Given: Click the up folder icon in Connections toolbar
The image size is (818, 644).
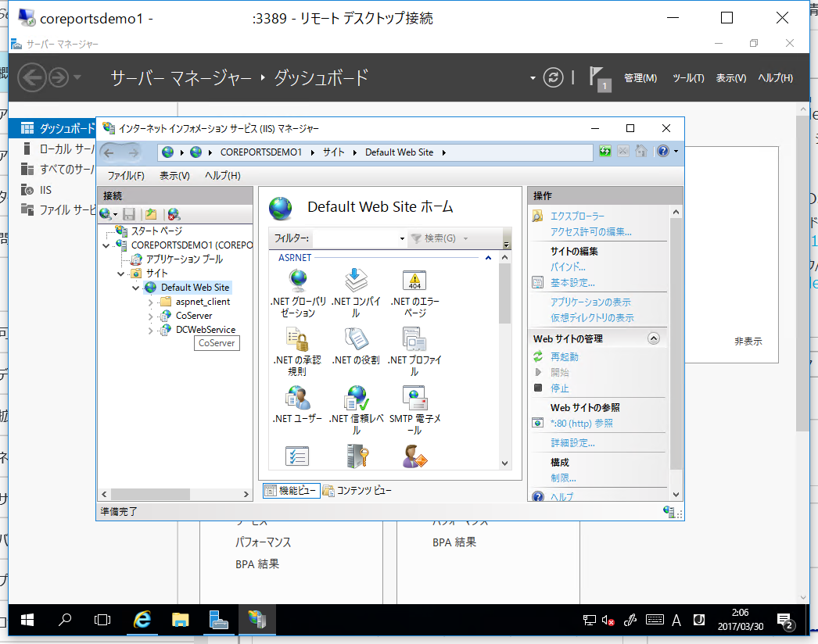Looking at the screenshot, I should [151, 214].
